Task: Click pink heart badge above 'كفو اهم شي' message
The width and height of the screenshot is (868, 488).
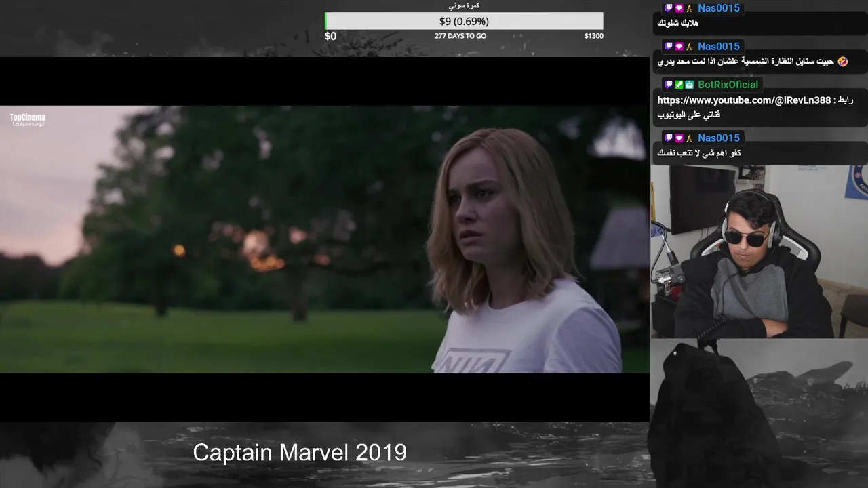Action: click(679, 138)
